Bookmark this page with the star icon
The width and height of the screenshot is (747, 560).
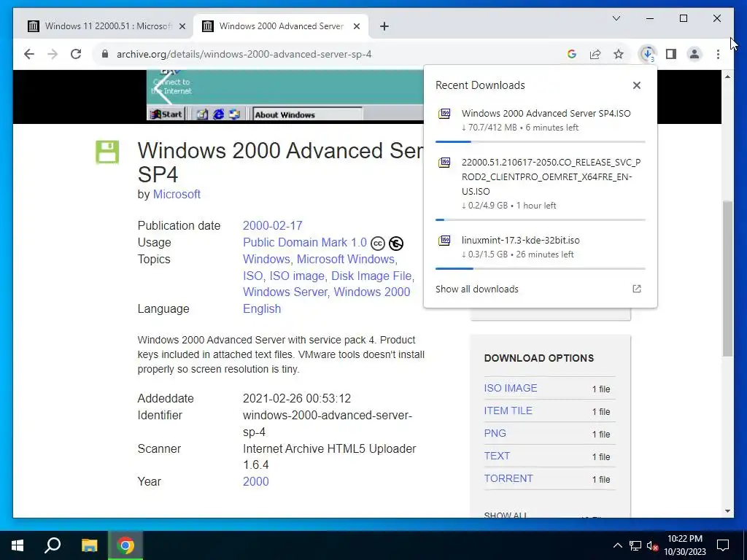click(619, 54)
